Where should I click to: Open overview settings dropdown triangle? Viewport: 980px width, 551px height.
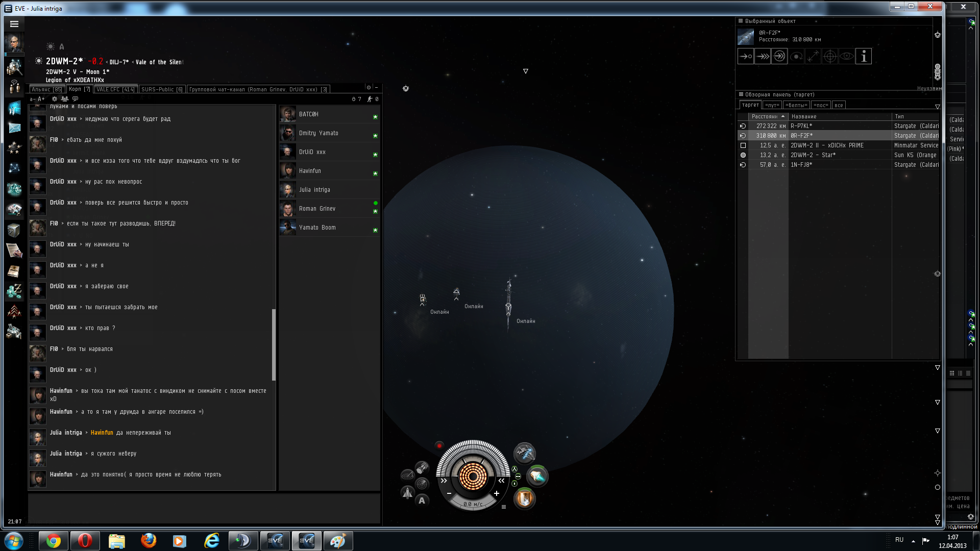937,107
